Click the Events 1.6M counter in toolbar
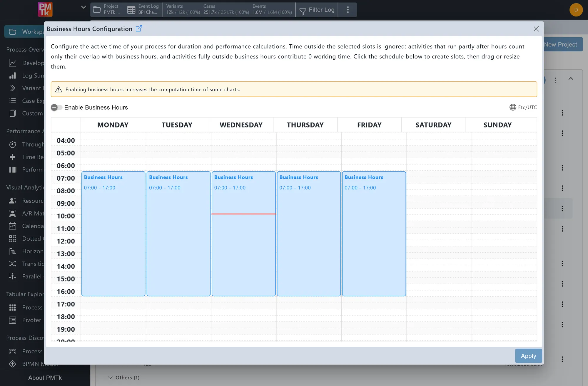Viewport: 588px width, 386px height. (x=272, y=10)
